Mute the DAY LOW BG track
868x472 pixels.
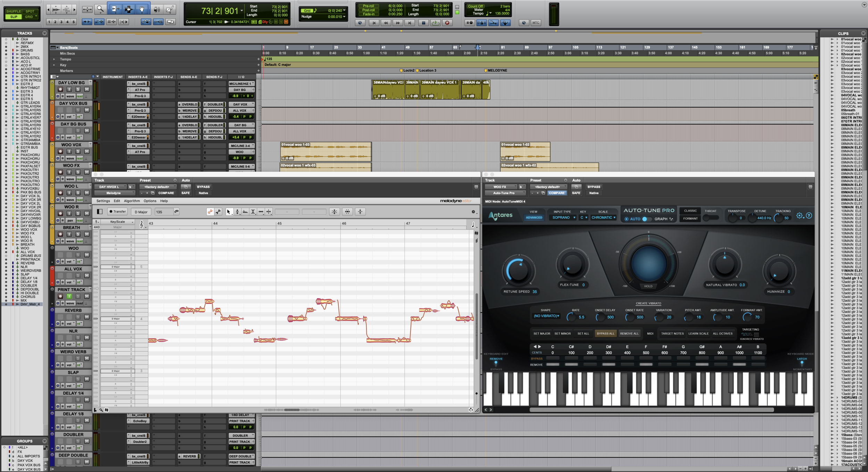point(87,89)
